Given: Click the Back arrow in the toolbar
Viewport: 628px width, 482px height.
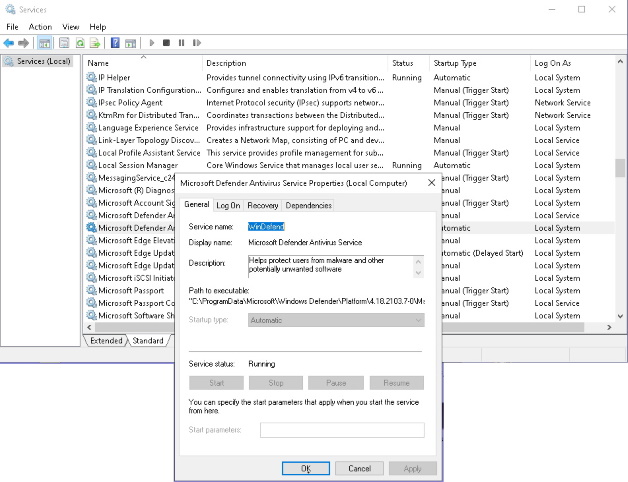Looking at the screenshot, I should (x=9, y=43).
